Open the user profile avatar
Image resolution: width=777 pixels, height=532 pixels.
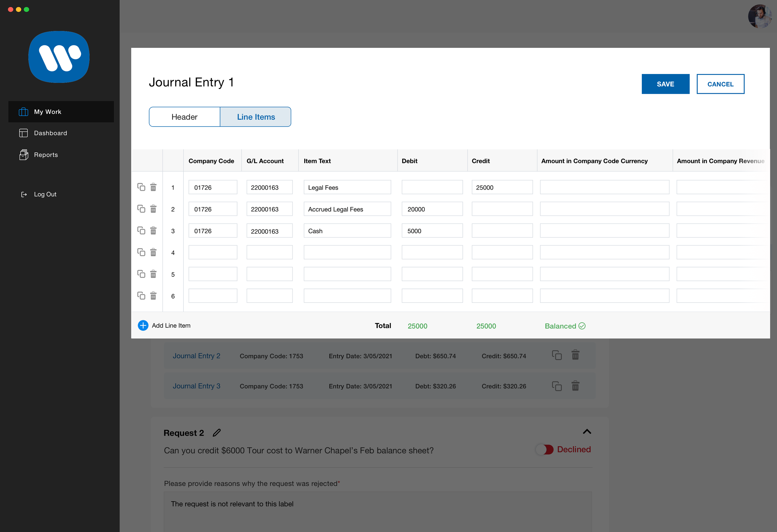(x=760, y=16)
